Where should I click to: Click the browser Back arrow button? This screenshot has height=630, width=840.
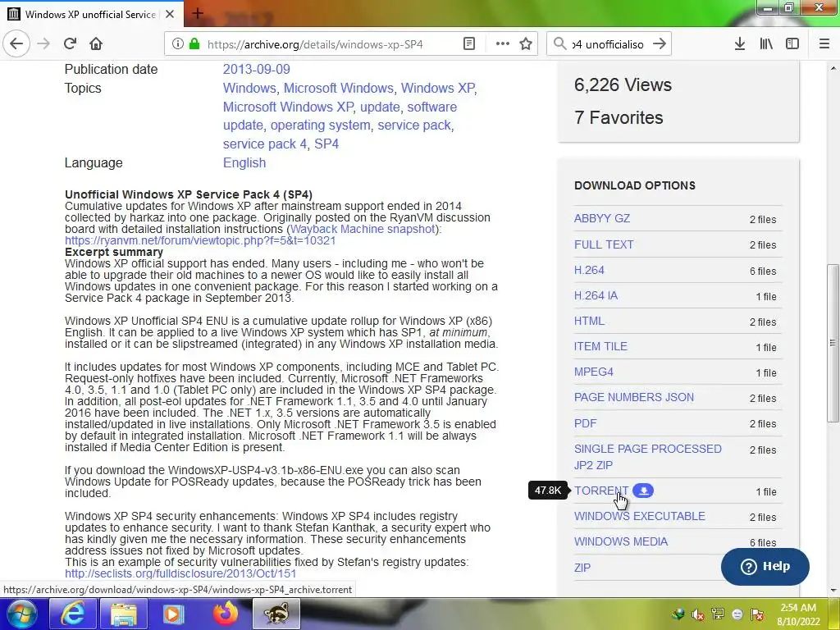[16, 43]
